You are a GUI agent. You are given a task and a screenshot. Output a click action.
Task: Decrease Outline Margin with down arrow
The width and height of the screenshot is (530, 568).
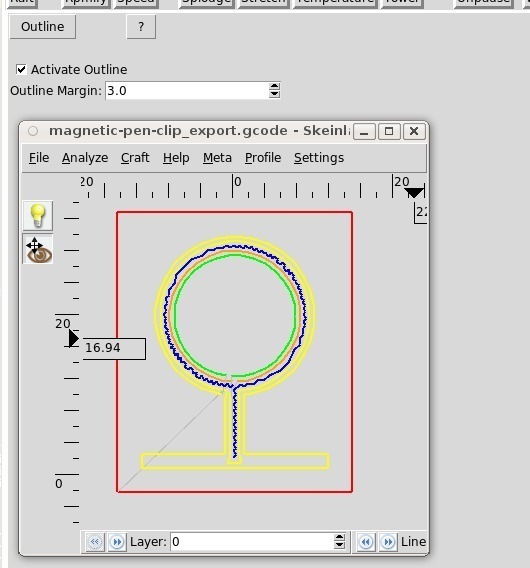point(274,94)
